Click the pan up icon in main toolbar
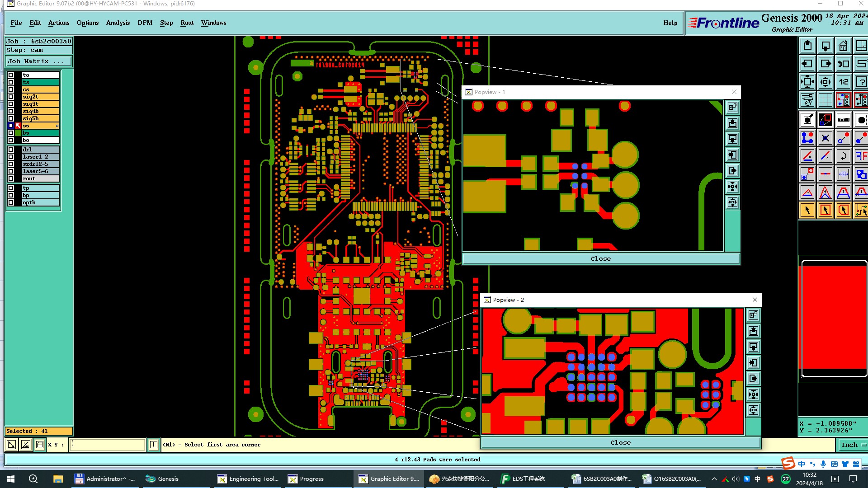 tap(807, 46)
